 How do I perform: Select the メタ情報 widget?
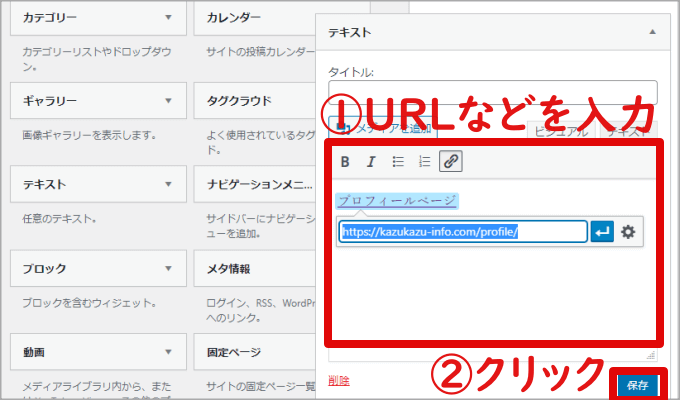point(255,268)
